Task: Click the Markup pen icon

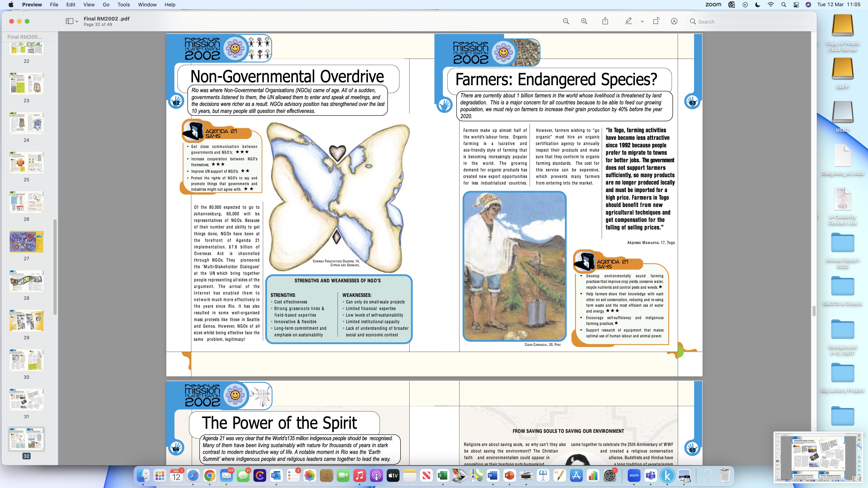Action: tap(628, 21)
